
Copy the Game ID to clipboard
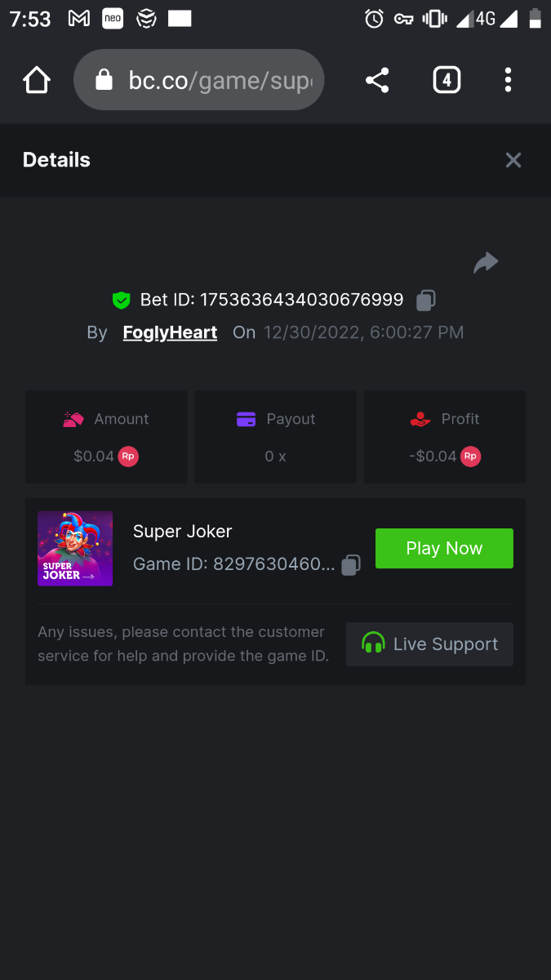(351, 564)
